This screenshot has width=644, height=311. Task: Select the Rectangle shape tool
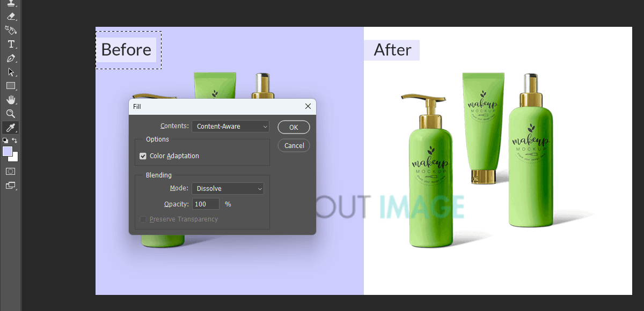click(11, 86)
